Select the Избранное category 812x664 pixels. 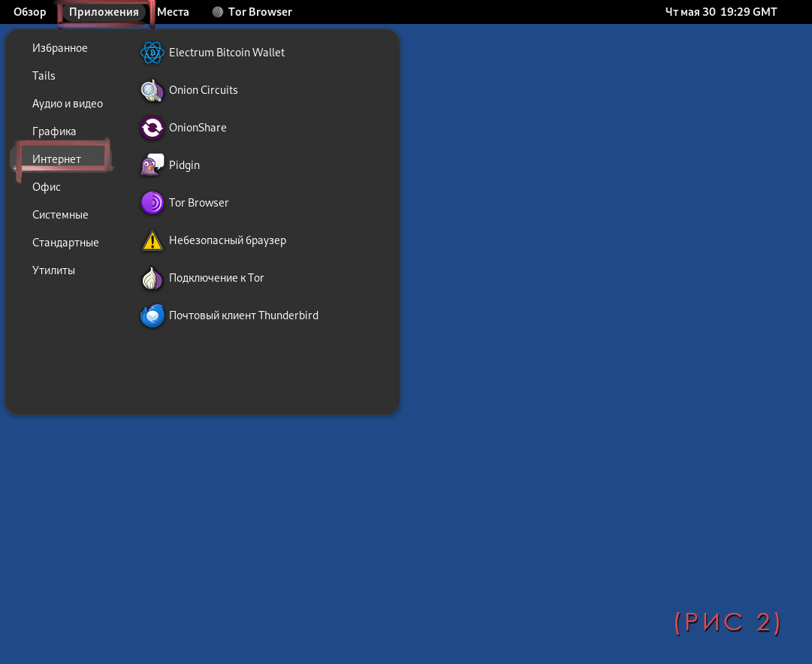(x=60, y=48)
